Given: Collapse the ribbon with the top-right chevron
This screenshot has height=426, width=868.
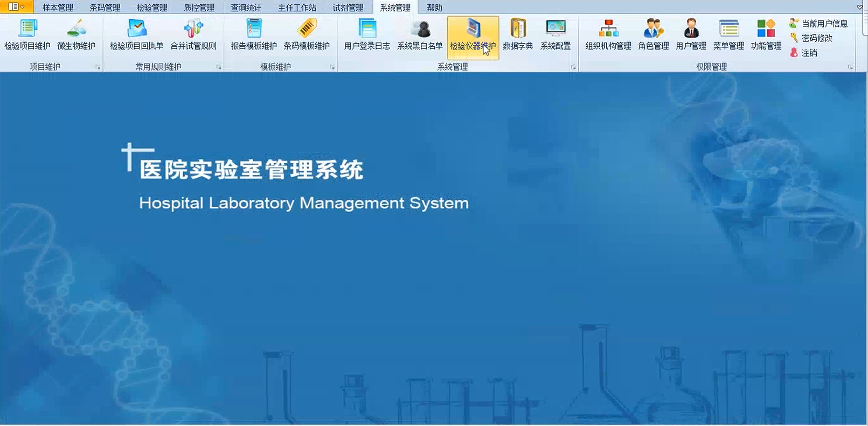Looking at the screenshot, I should [859, 7].
